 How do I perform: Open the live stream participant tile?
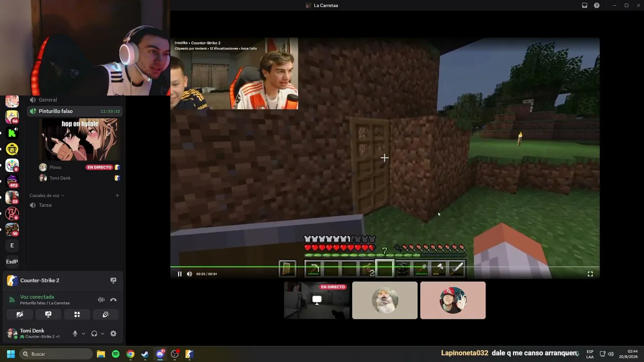pyautogui.click(x=317, y=300)
